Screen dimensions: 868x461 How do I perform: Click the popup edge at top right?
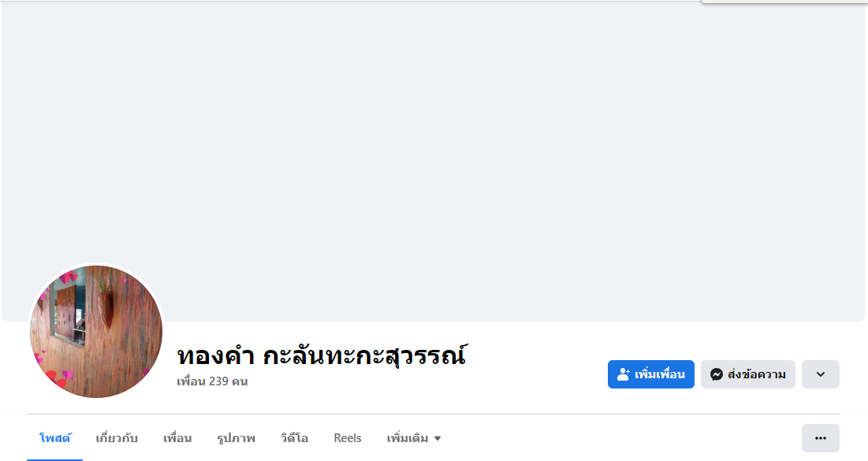[x=784, y=2]
